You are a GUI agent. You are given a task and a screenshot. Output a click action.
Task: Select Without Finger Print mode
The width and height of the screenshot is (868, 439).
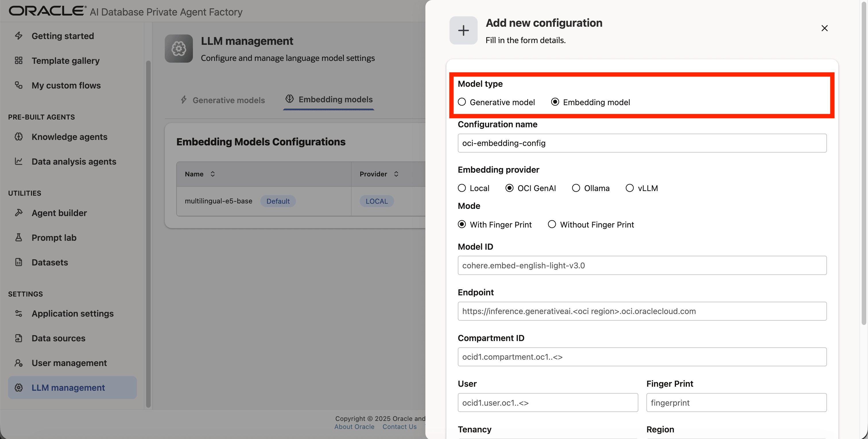click(552, 225)
